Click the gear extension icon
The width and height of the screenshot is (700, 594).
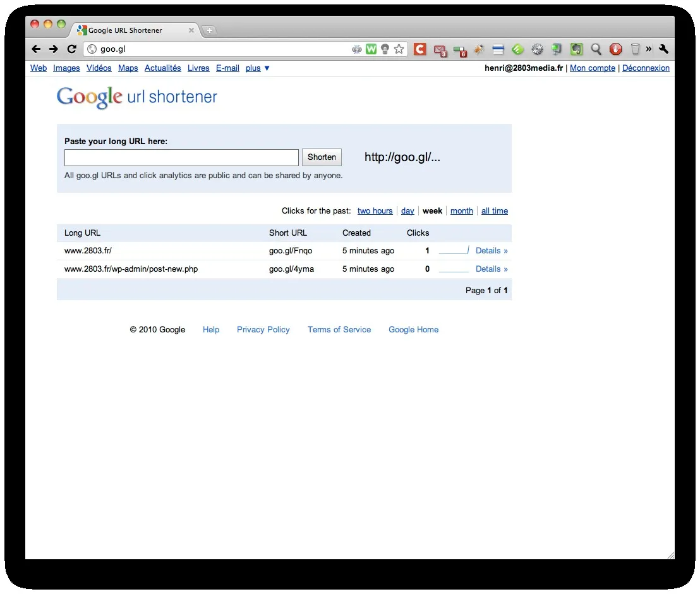tap(537, 49)
